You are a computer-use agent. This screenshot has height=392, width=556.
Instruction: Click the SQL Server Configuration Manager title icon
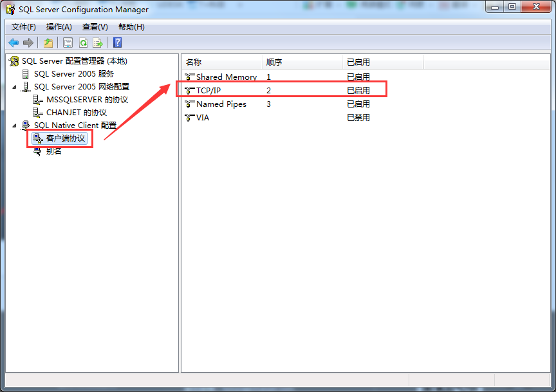pyautogui.click(x=10, y=9)
